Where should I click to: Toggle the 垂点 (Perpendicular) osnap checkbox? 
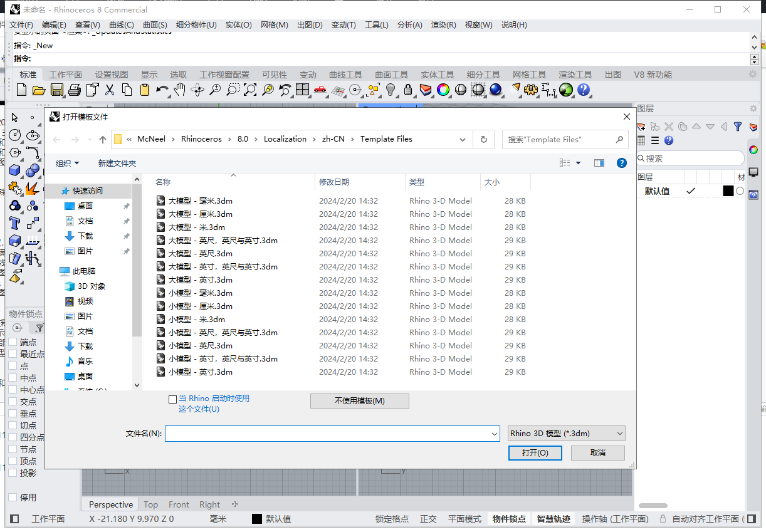click(x=12, y=414)
